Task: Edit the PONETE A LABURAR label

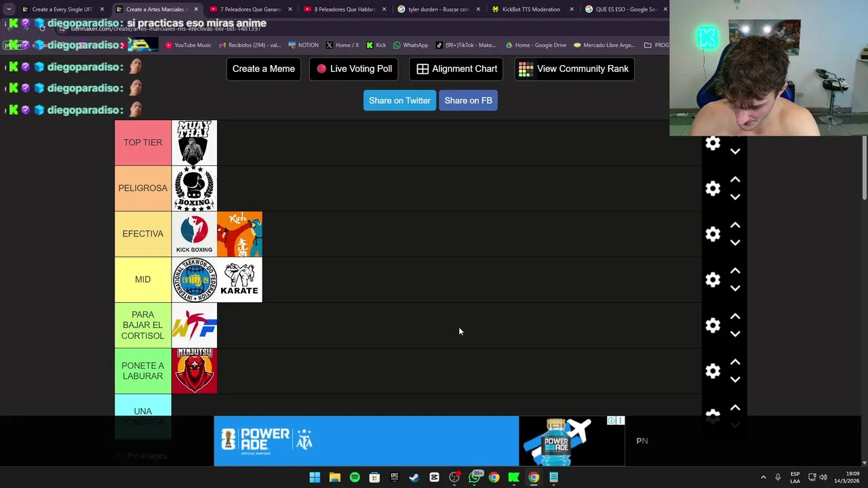Action: tap(142, 371)
